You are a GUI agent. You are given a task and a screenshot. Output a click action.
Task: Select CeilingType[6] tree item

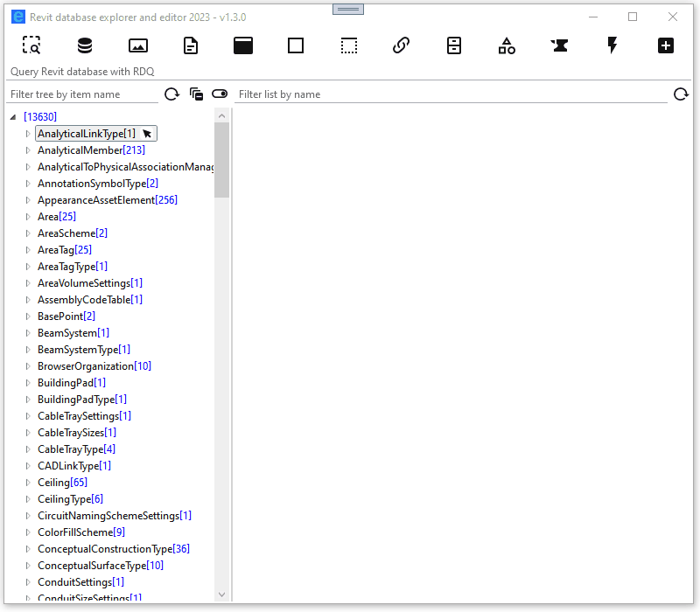[70, 498]
